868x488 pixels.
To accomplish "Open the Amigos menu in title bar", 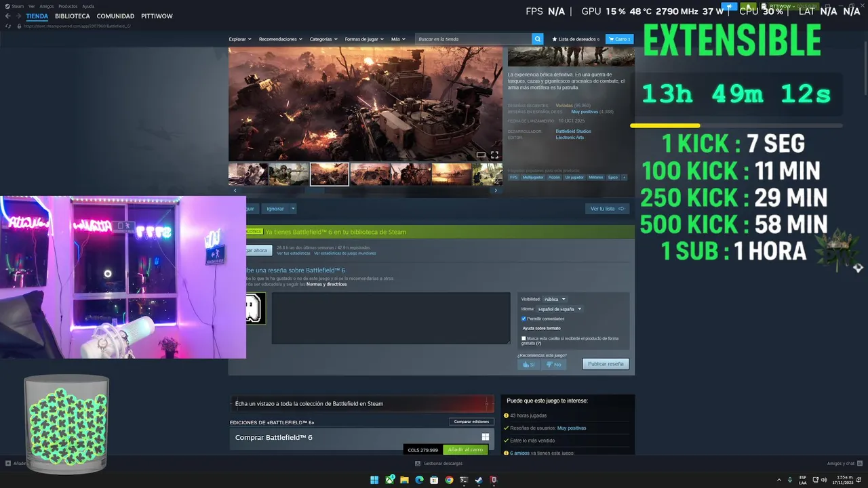I will [47, 6].
